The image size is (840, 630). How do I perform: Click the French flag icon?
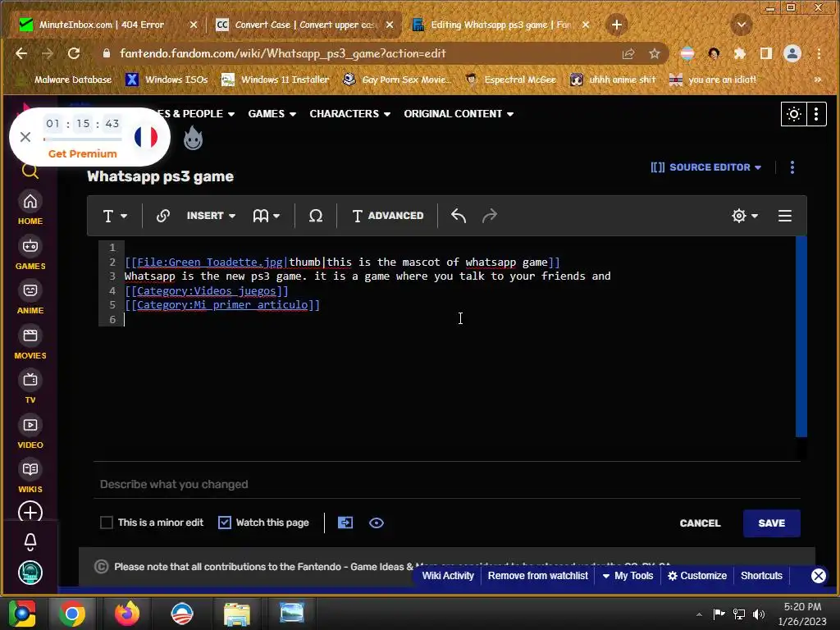[146, 137]
